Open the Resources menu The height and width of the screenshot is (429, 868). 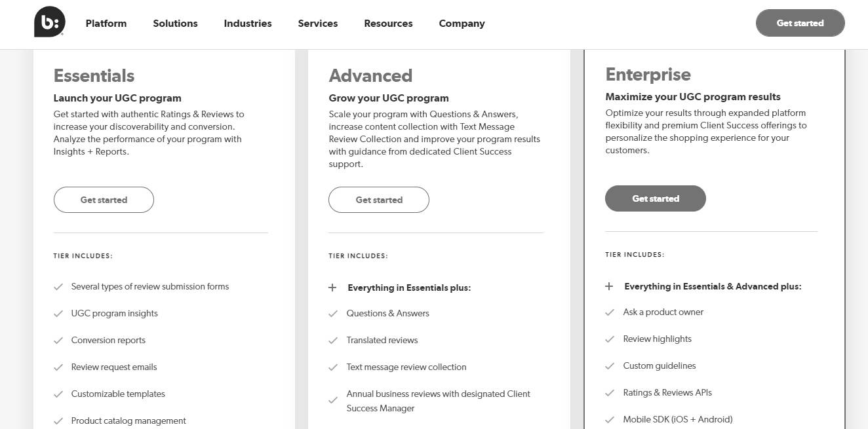(x=388, y=24)
